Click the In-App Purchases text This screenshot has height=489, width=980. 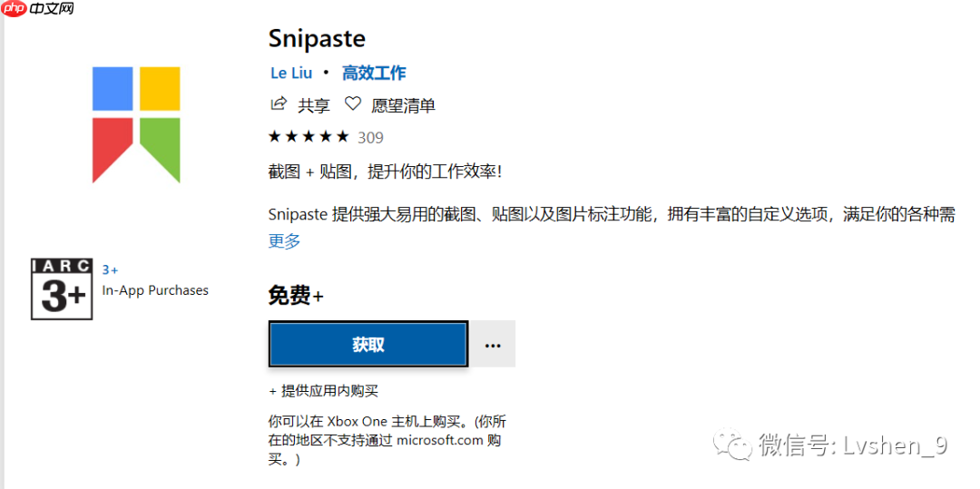tap(156, 290)
